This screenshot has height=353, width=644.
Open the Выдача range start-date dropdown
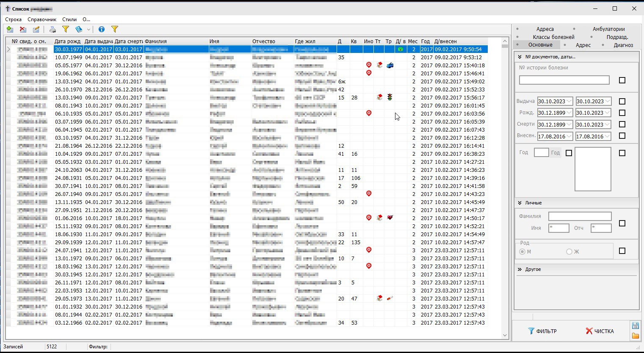tap(569, 102)
